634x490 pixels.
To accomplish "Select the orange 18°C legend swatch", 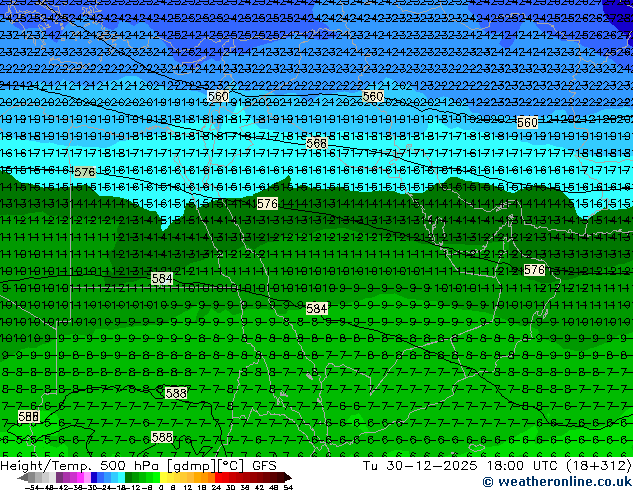I will (205, 477).
